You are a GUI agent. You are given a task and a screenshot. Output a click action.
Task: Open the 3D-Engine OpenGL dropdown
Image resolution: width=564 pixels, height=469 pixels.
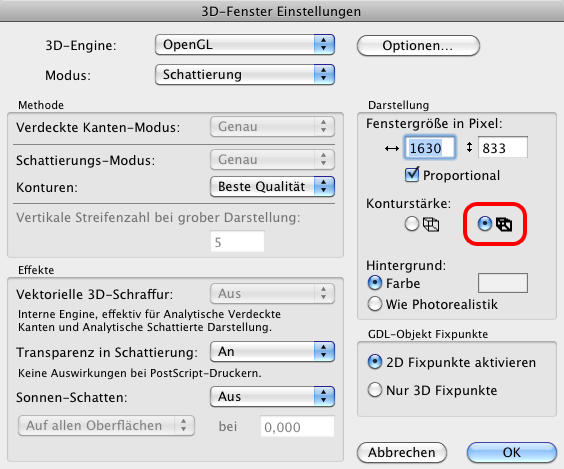(x=245, y=45)
